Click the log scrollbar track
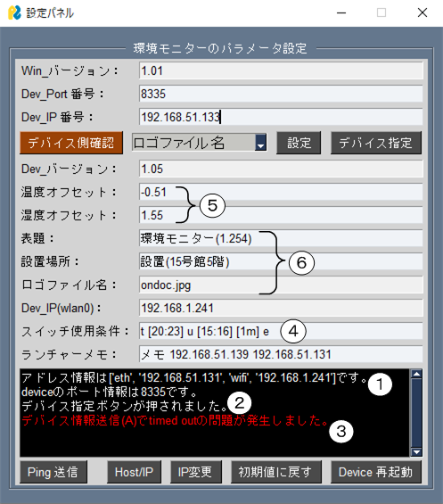This screenshot has width=443, height=504. pyautogui.click(x=416, y=413)
